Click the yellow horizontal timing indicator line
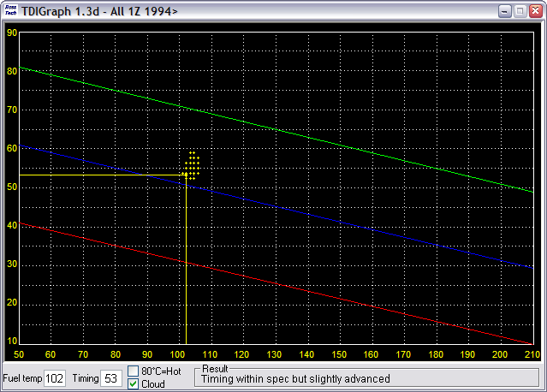 point(94,175)
